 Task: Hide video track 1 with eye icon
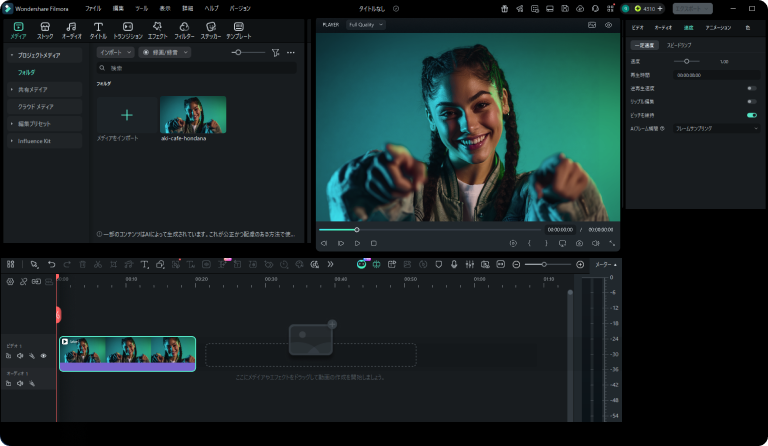[43, 356]
